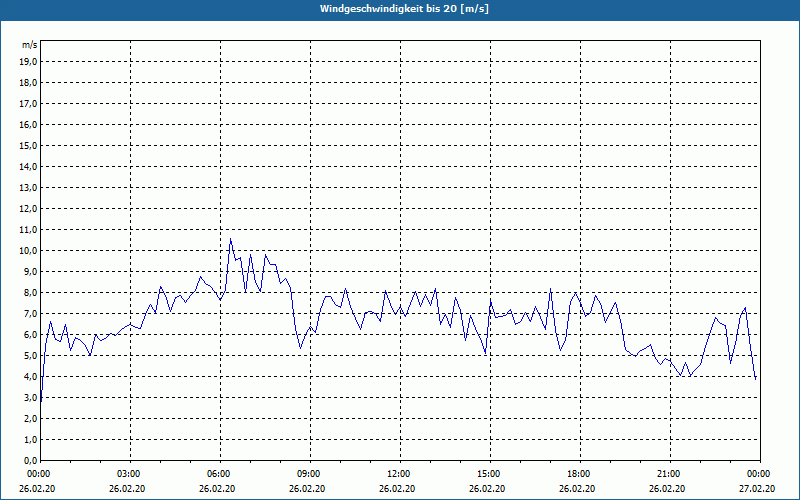This screenshot has width=800, height=500.
Task: Pick the '1,0' y-axis label
Action: coord(31,440)
